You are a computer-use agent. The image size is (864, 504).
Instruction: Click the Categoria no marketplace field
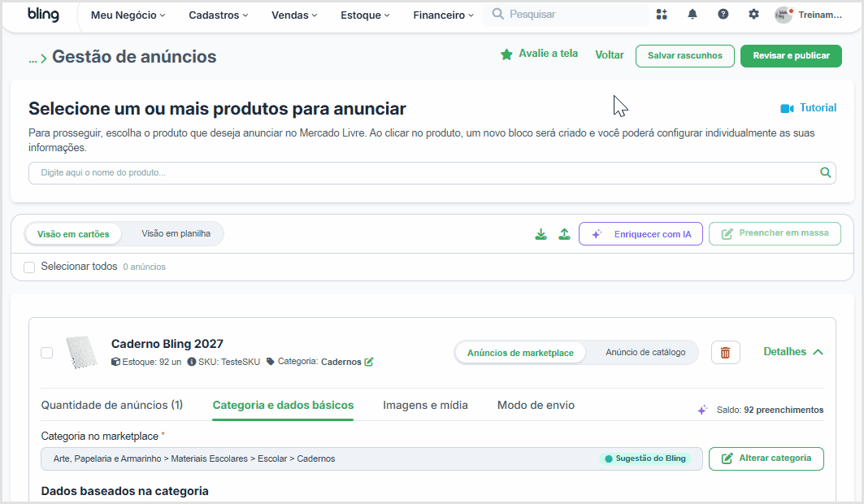[x=372, y=458]
